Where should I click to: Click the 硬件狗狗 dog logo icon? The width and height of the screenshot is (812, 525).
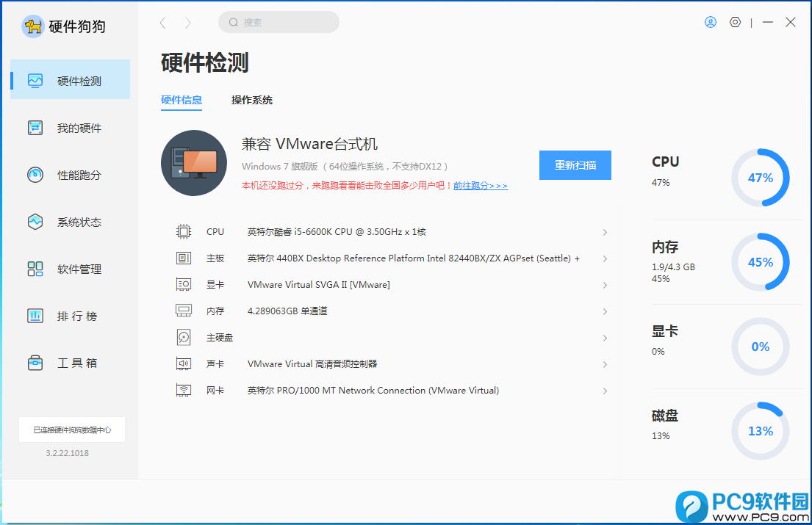point(33,26)
